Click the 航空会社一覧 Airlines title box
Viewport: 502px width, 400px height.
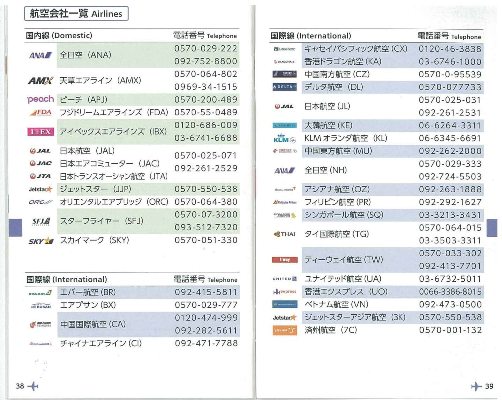point(76,14)
